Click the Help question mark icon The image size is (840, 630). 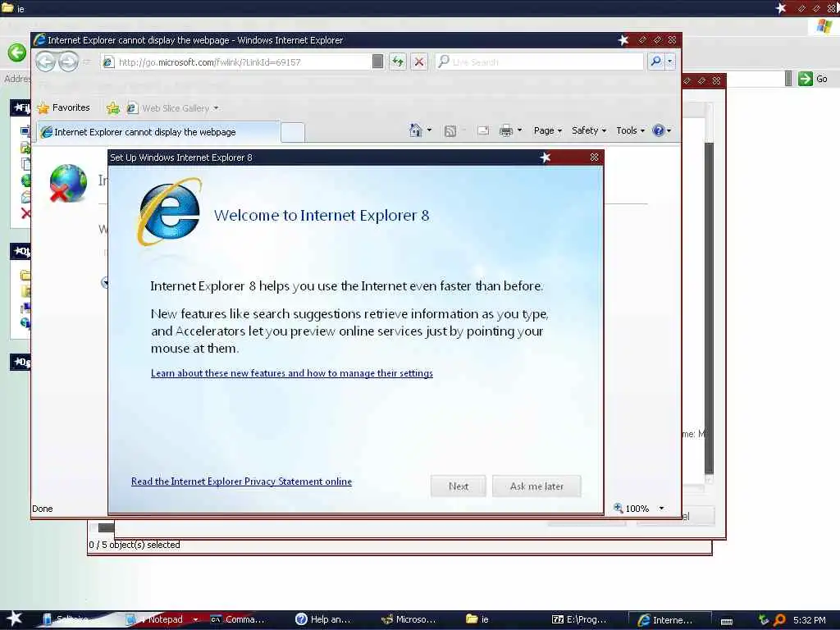659,130
